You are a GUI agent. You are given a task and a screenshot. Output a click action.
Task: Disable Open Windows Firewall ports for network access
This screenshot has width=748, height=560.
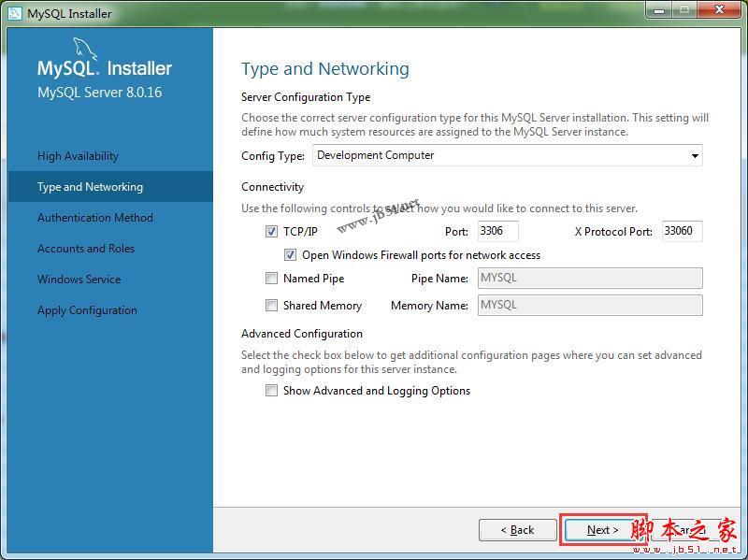291,254
